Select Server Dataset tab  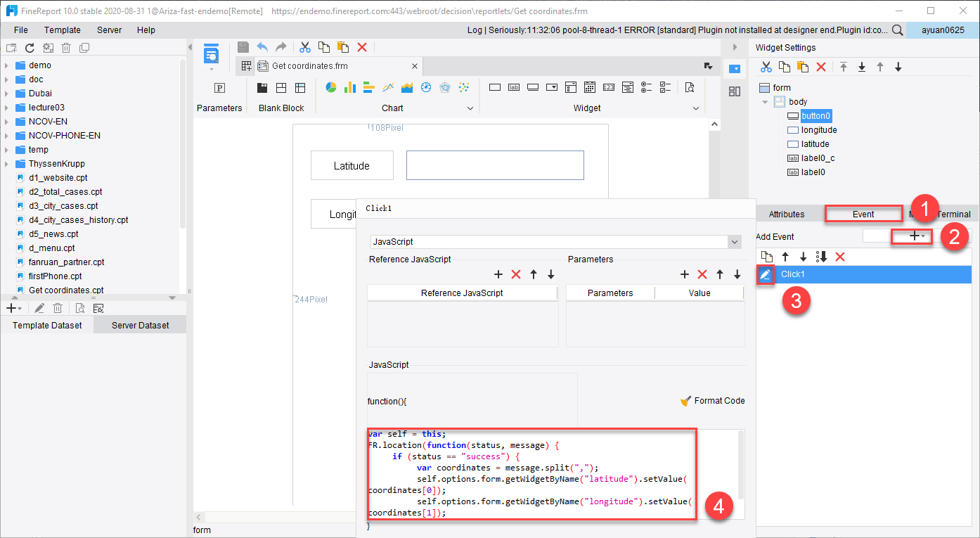140,325
